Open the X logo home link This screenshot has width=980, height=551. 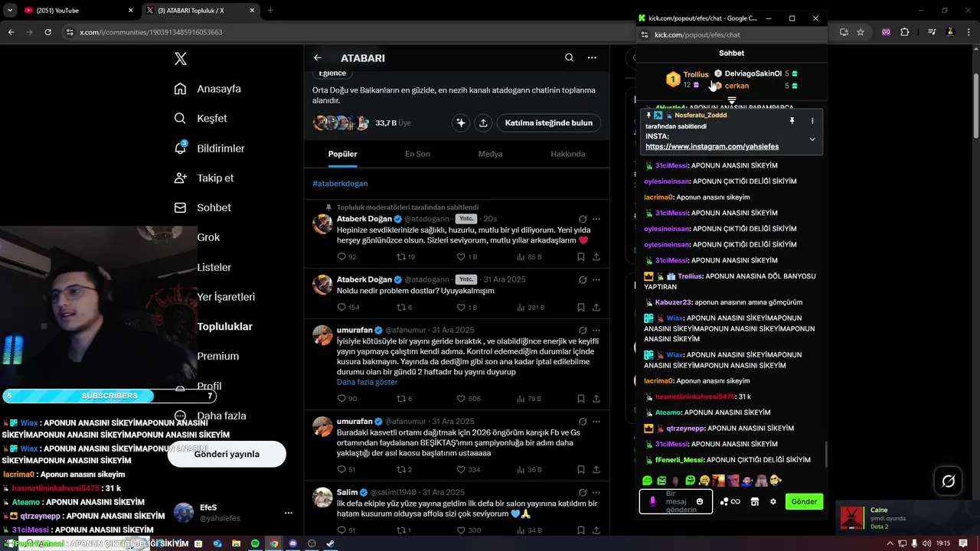[180, 59]
